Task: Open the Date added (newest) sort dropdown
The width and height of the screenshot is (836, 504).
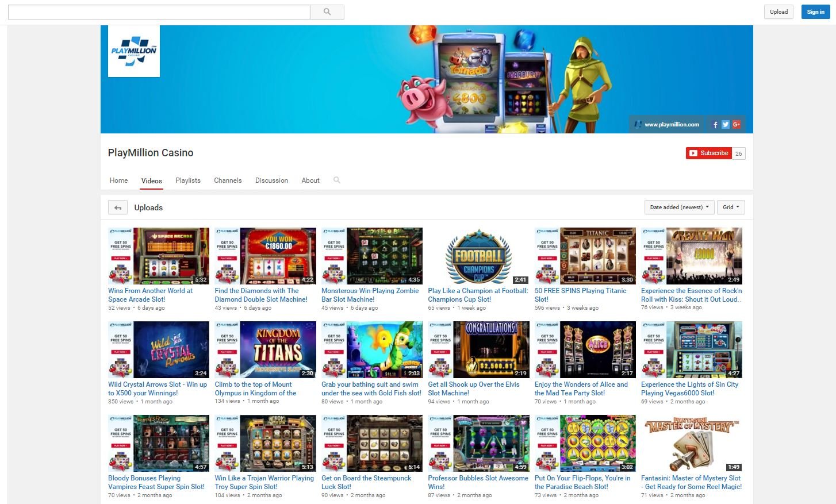Action: coord(680,207)
